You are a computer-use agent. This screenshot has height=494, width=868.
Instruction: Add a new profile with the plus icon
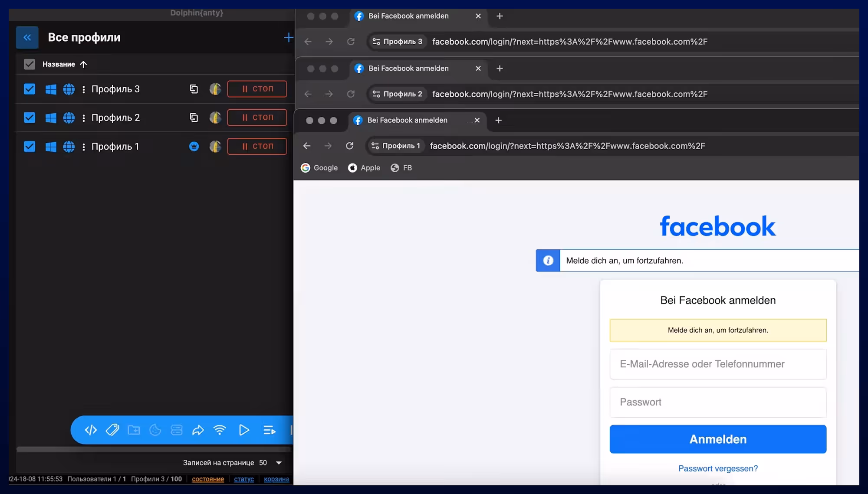[x=288, y=38]
